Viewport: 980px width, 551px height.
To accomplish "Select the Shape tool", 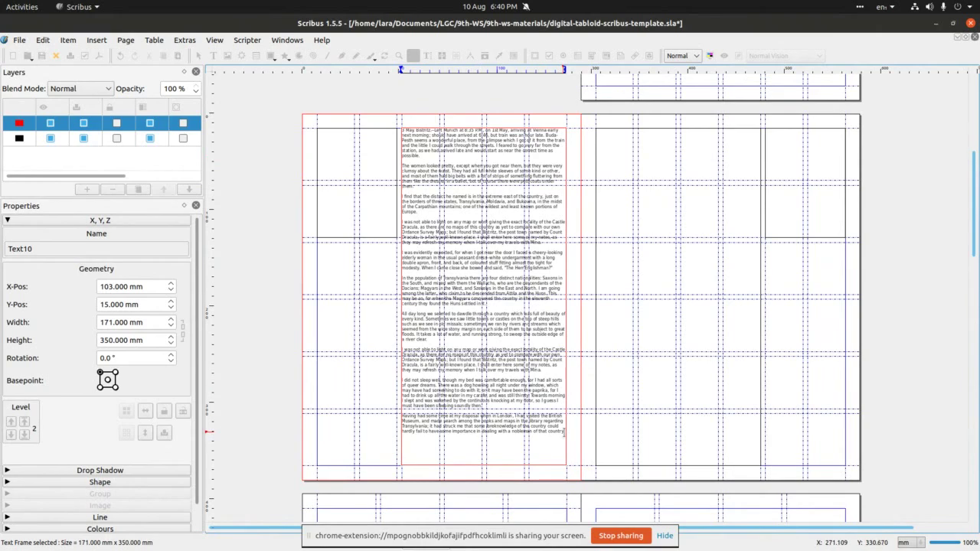I will pos(271,56).
